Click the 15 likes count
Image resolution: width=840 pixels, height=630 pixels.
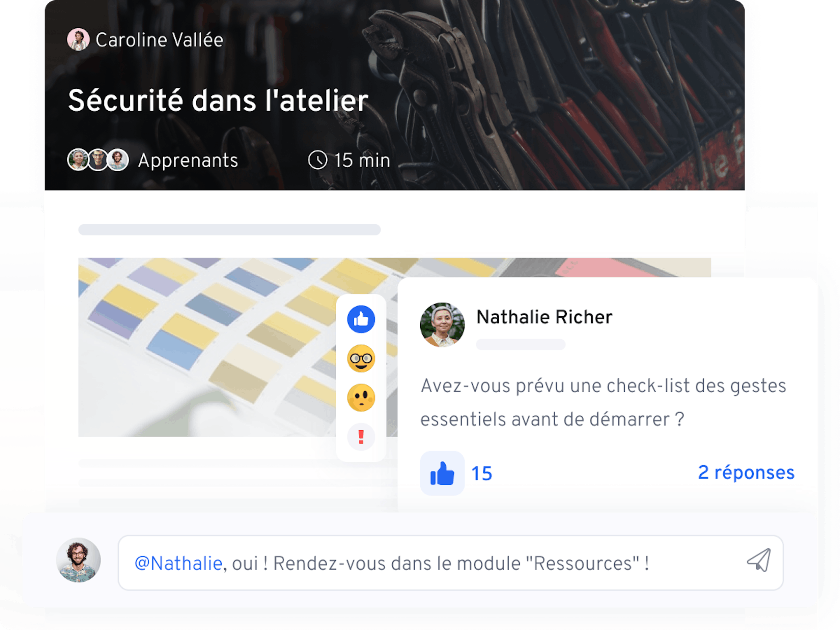(x=481, y=474)
